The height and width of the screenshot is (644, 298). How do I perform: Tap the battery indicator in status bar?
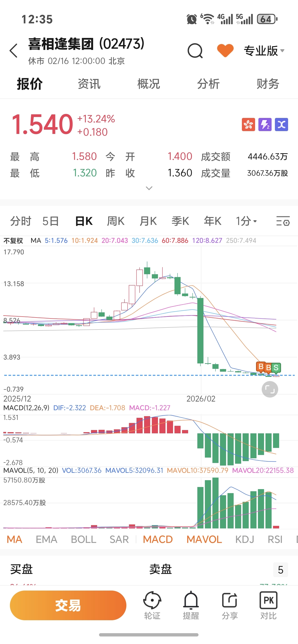(267, 19)
